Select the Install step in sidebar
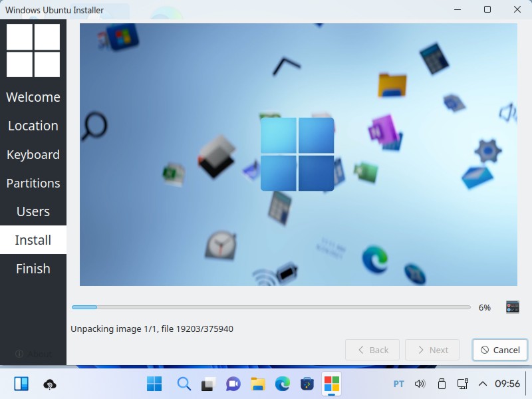This screenshot has height=399, width=532. tap(33, 240)
